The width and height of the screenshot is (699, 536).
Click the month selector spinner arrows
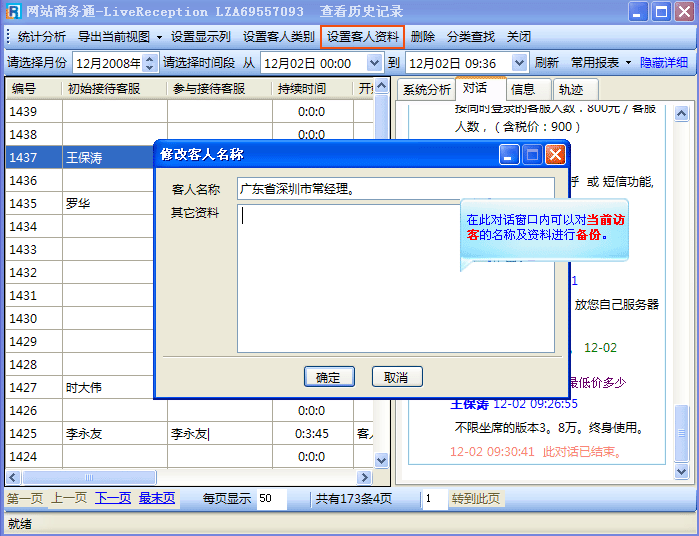click(x=151, y=63)
